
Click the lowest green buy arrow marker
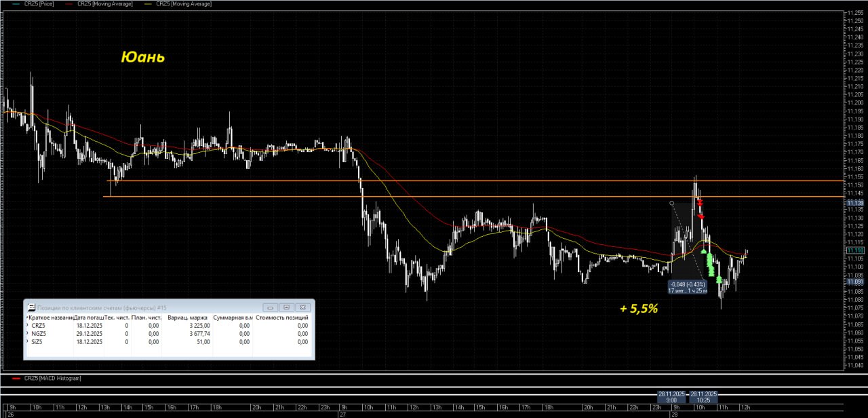point(719,280)
